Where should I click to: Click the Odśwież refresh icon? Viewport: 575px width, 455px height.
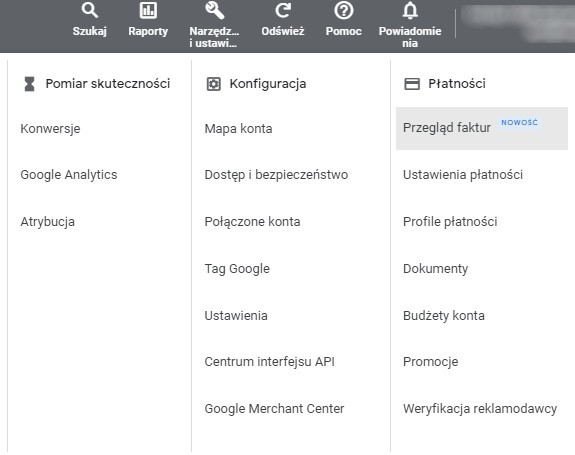coord(283,10)
